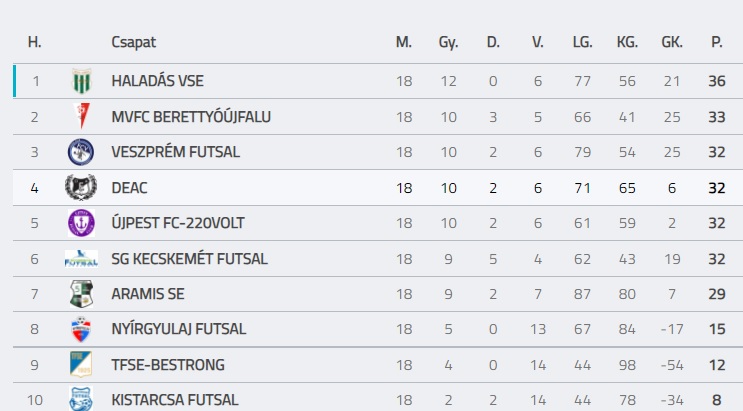Click the SG Kecskemét Futsal logo
This screenshot has height=411, width=743.
(x=81, y=259)
